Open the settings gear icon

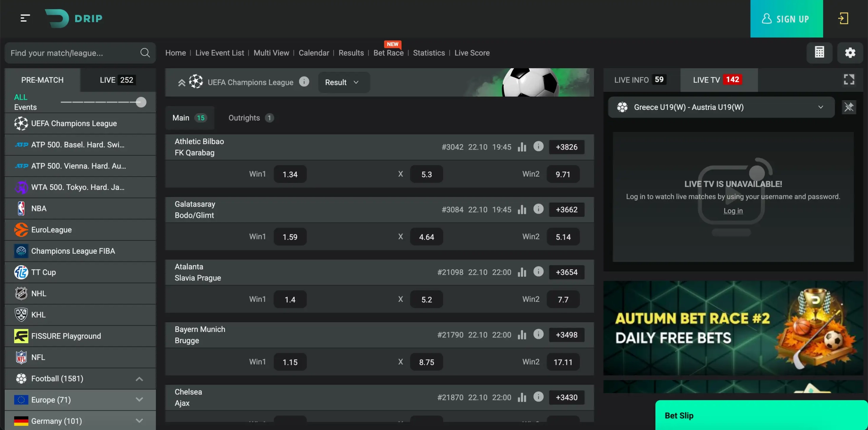[x=850, y=53]
